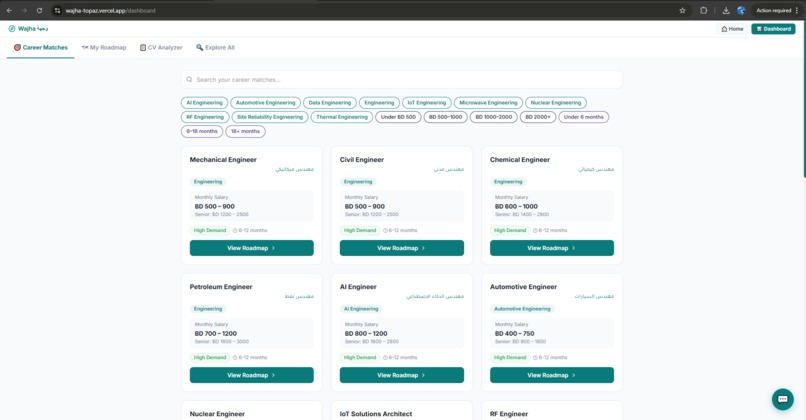The width and height of the screenshot is (806, 420).
Task: View site information in address bar
Action: pos(58,10)
